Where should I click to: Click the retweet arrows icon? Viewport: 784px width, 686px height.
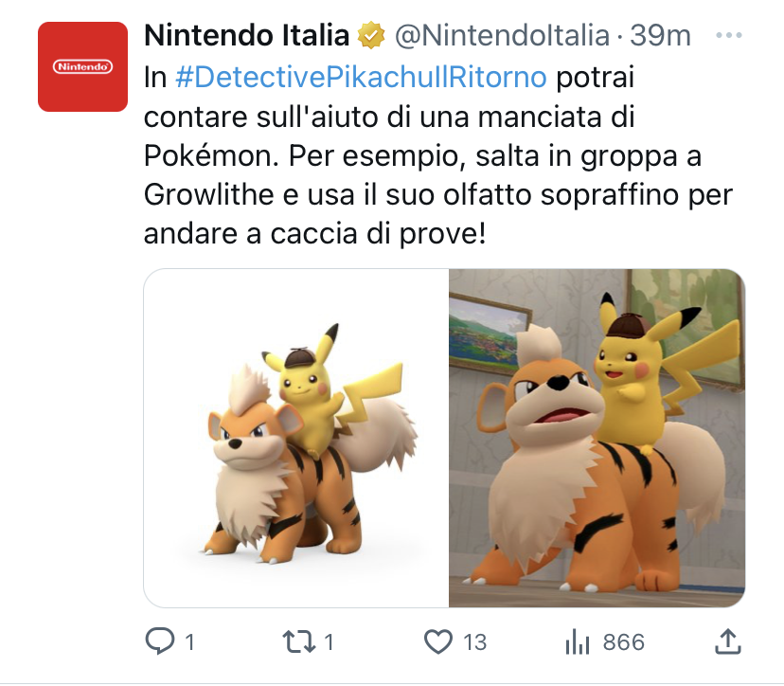298,642
